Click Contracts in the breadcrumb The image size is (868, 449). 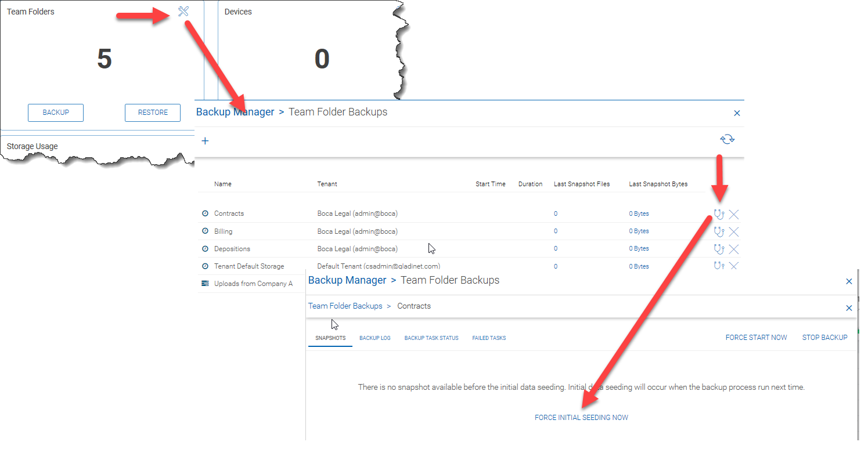tap(414, 306)
